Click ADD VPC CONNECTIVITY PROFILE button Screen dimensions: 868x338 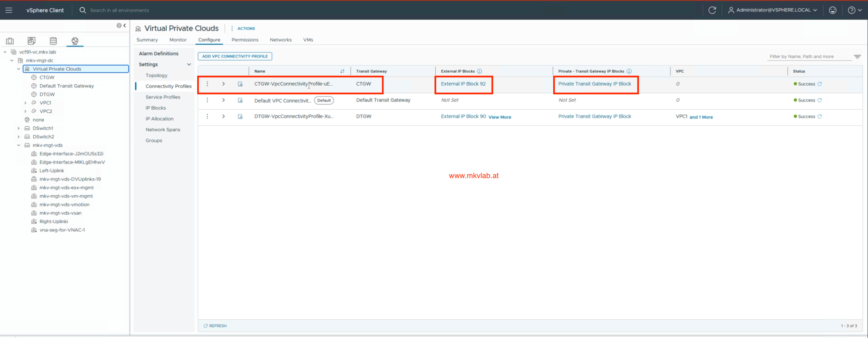pyautogui.click(x=235, y=56)
